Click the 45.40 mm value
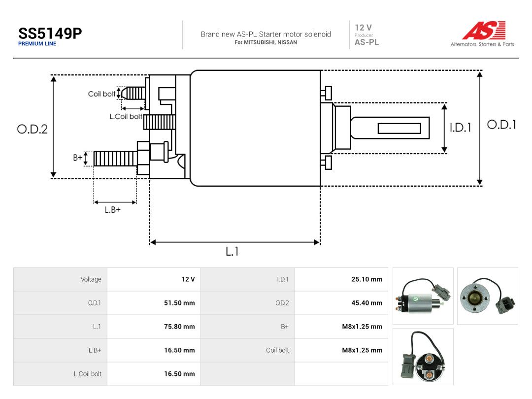 367,303
